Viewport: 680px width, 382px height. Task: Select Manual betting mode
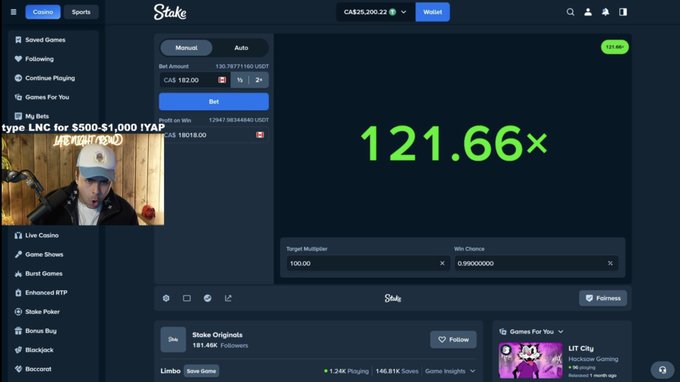tap(186, 48)
